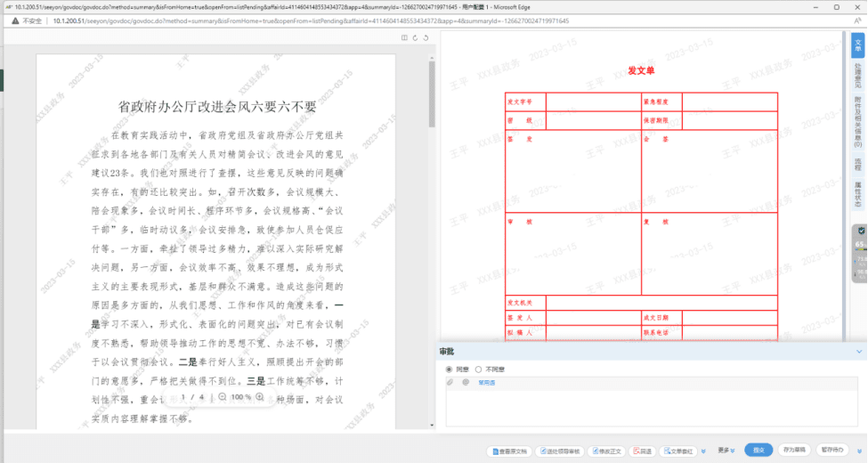This screenshot has width=868, height=463.
Task: Select the 不同意 radio button
Action: pos(478,370)
